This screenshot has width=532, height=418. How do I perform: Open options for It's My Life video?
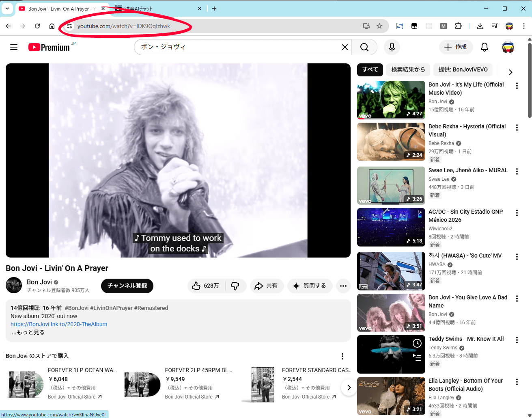pyautogui.click(x=517, y=86)
